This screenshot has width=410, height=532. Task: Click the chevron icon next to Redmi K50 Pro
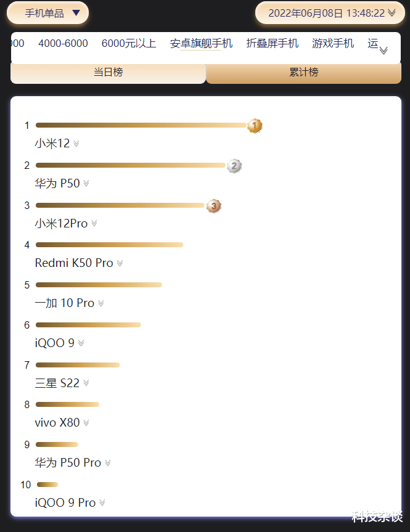[x=119, y=263]
